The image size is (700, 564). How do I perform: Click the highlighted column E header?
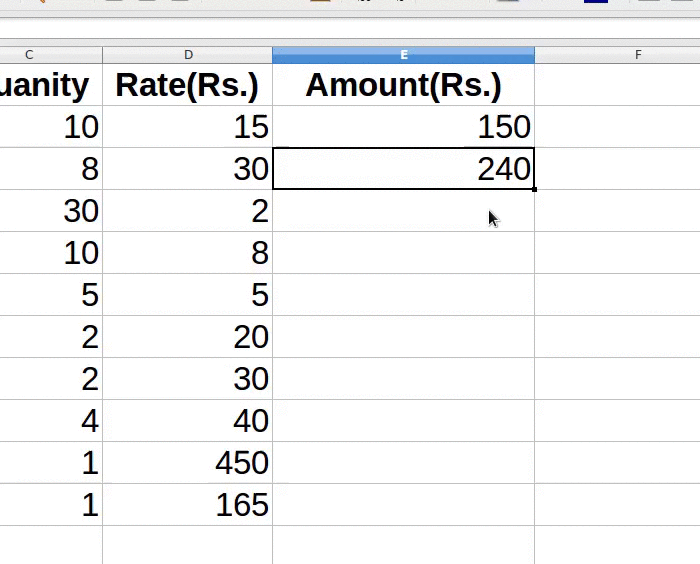403,55
